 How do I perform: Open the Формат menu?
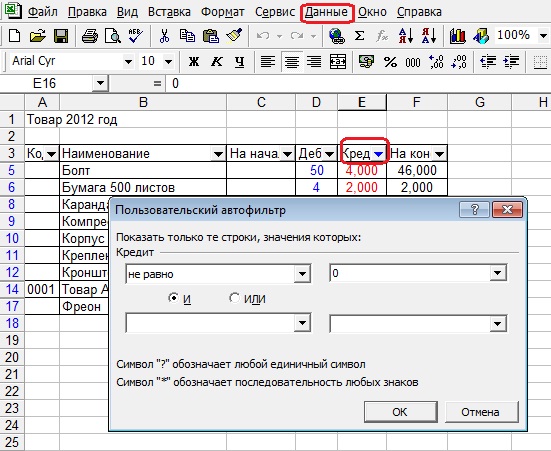coord(223,12)
